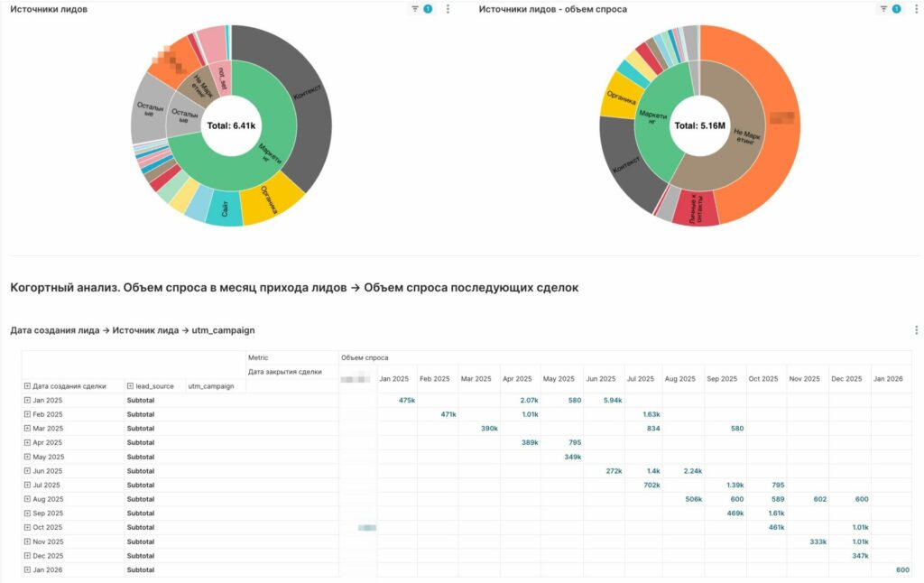Click the 475k value for Jan 2025

pyautogui.click(x=406, y=401)
